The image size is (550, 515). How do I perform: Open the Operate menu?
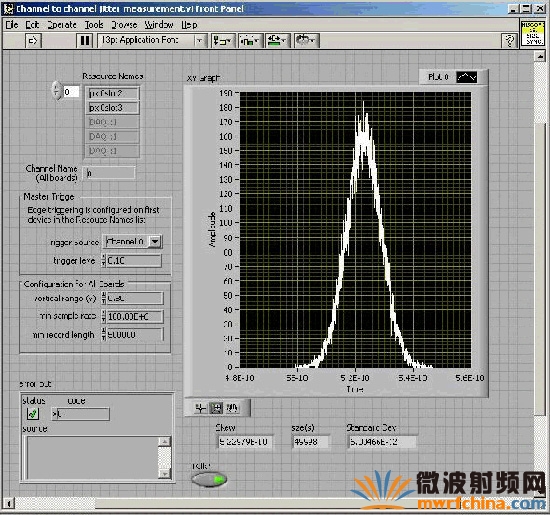(62, 25)
